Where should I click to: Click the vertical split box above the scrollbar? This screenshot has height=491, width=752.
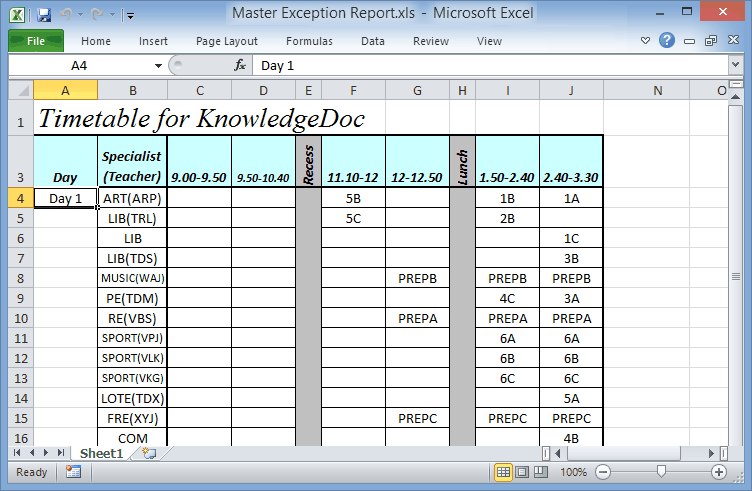735,84
